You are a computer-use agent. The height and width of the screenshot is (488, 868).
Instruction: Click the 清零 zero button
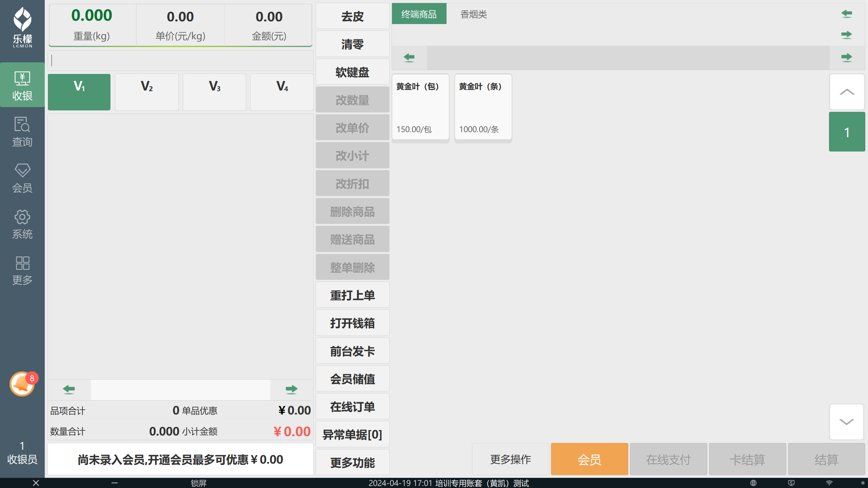tap(353, 44)
